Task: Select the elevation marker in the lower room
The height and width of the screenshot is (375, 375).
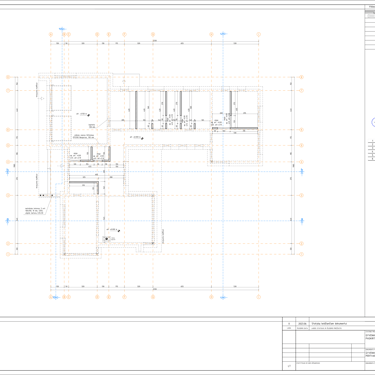Action: 113,230
